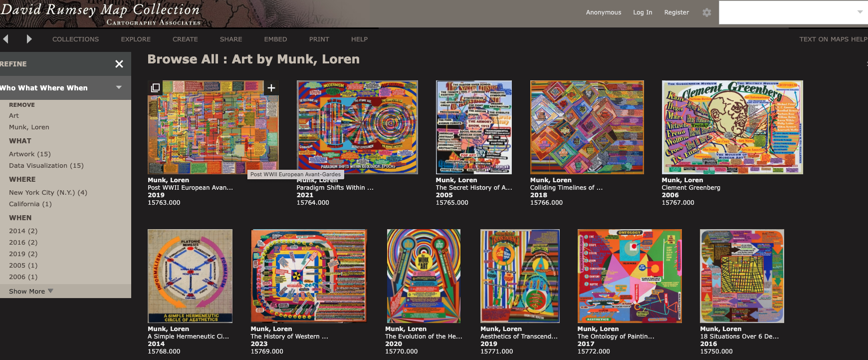This screenshot has width=868, height=360.
Task: Open TEXT ON MAPS HELP link
Action: [833, 39]
